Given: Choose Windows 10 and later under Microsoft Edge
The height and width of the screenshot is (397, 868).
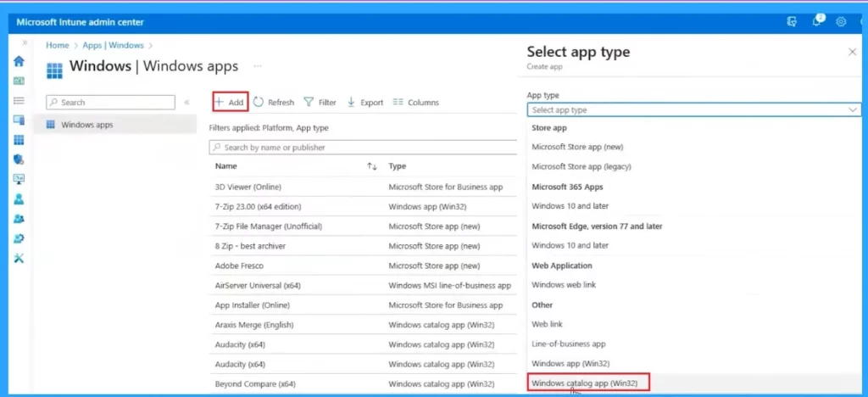Looking at the screenshot, I should point(570,245).
